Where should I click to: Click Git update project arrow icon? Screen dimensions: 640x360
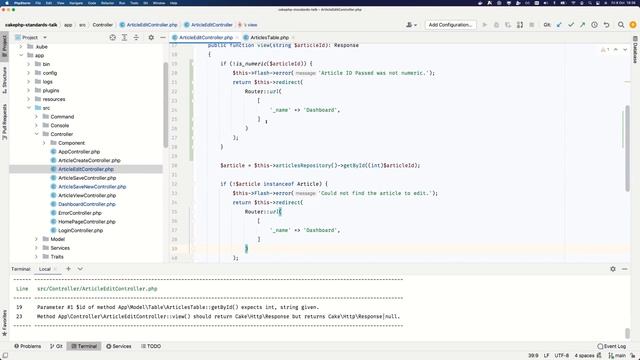[x=559, y=25]
